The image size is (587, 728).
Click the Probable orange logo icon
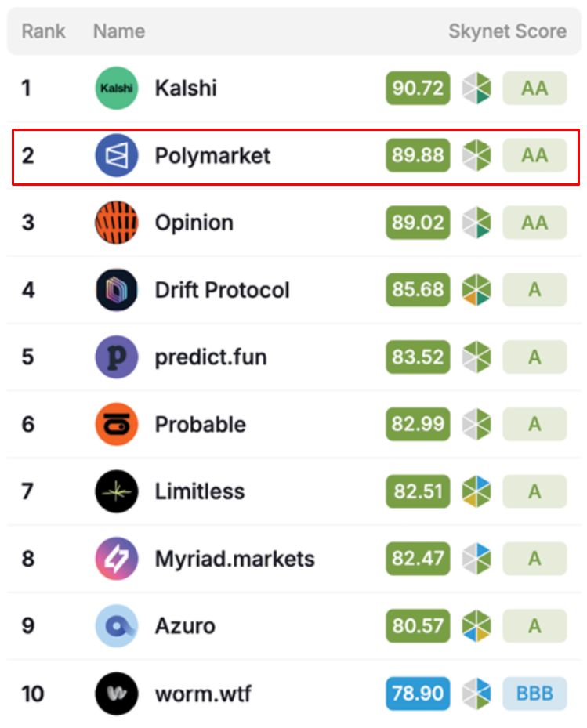coord(116,425)
